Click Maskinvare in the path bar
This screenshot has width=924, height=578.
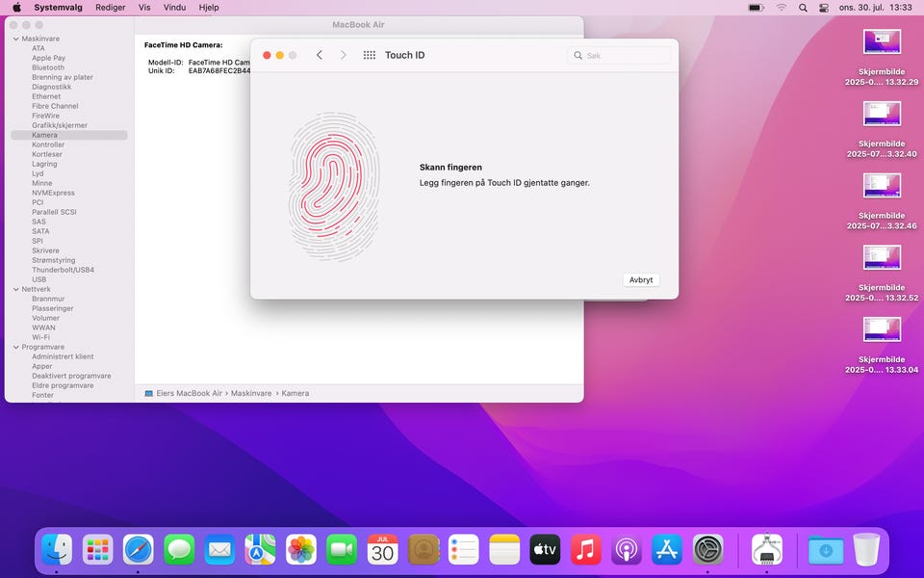click(x=252, y=393)
